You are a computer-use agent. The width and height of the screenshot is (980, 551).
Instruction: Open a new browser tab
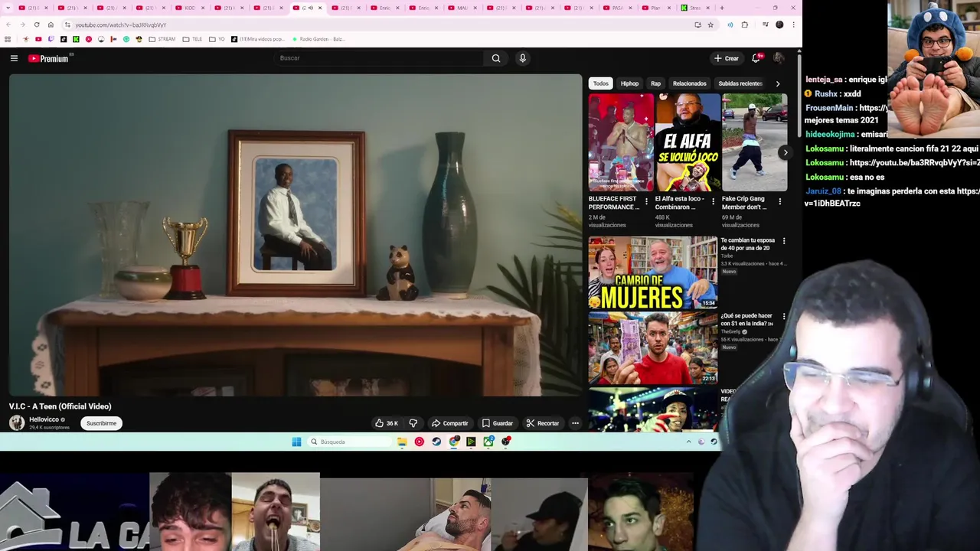721,8
